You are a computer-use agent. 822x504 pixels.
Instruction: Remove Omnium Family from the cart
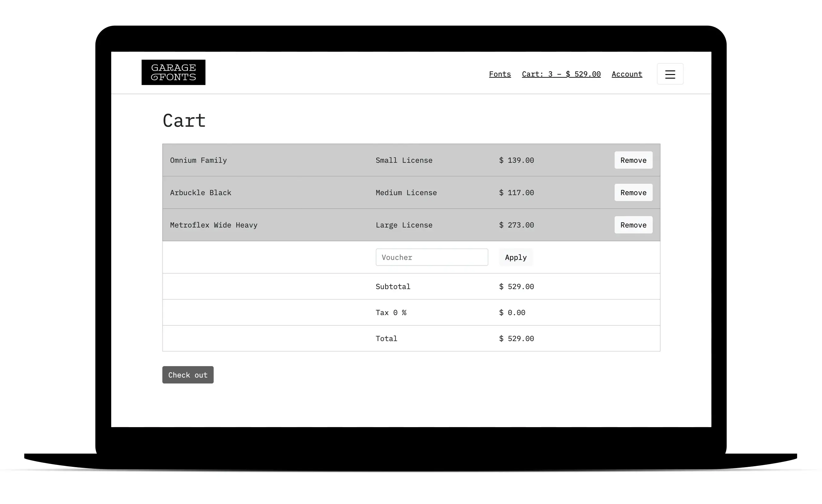click(633, 160)
